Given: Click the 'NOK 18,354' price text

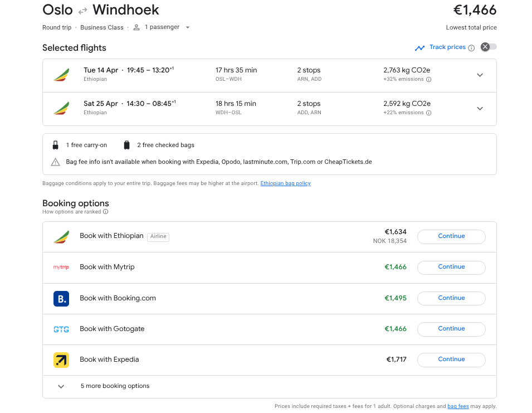Looking at the screenshot, I should point(389,241).
